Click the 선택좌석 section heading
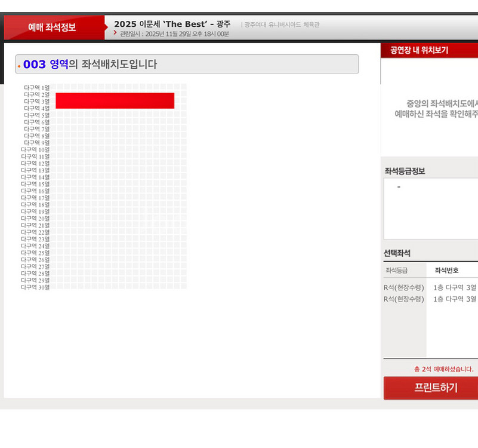This screenshot has height=448, width=478. (x=397, y=253)
